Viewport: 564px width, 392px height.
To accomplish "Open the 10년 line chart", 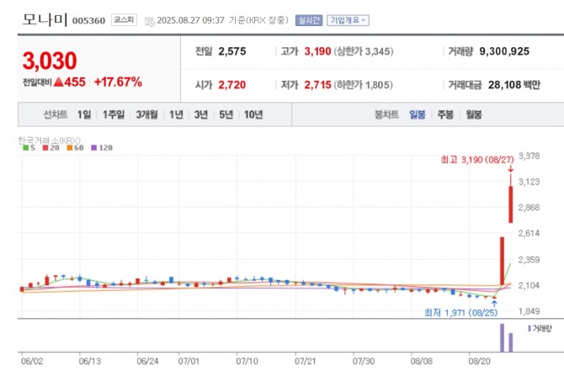I will pyautogui.click(x=253, y=114).
